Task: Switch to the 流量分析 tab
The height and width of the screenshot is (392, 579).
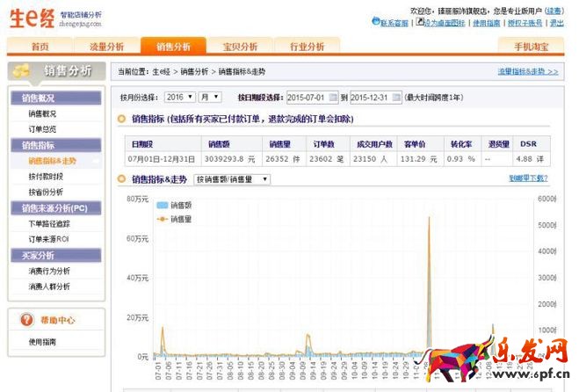Action: pos(105,47)
